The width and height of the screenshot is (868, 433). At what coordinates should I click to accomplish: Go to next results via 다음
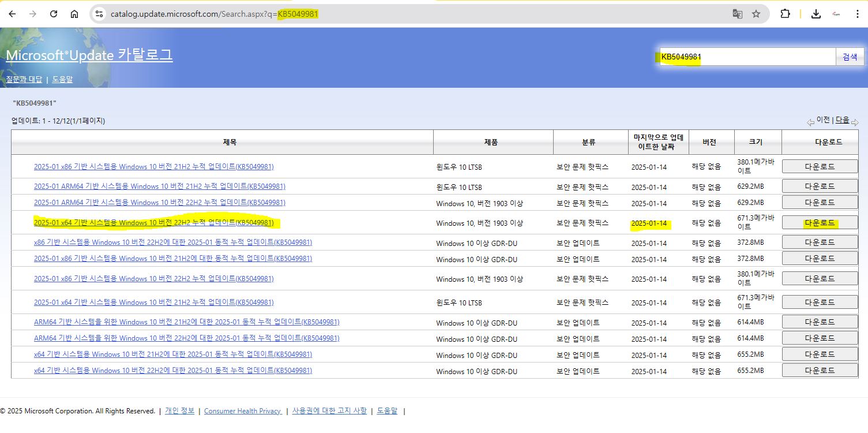tap(843, 120)
